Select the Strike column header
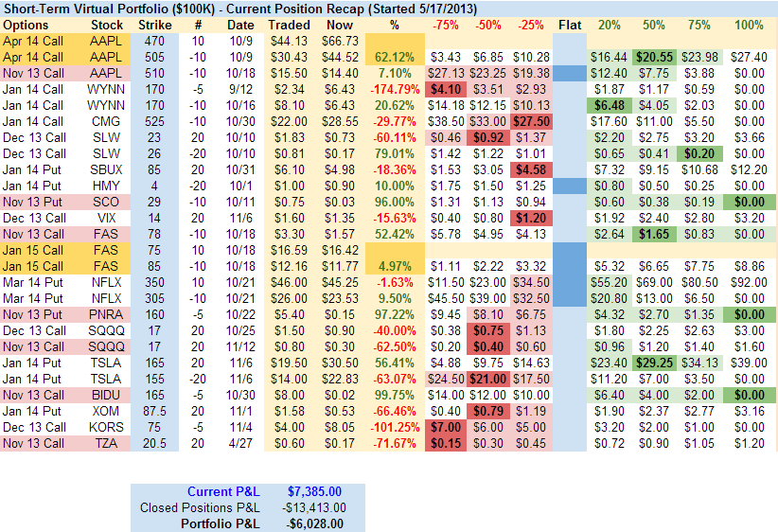 pos(155,24)
